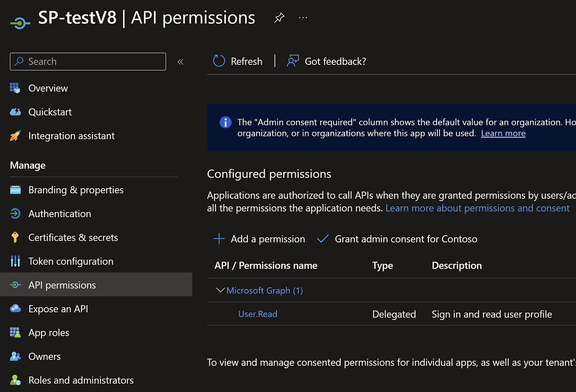Select Authentication in the sidebar
The image size is (576, 392).
click(x=59, y=214)
